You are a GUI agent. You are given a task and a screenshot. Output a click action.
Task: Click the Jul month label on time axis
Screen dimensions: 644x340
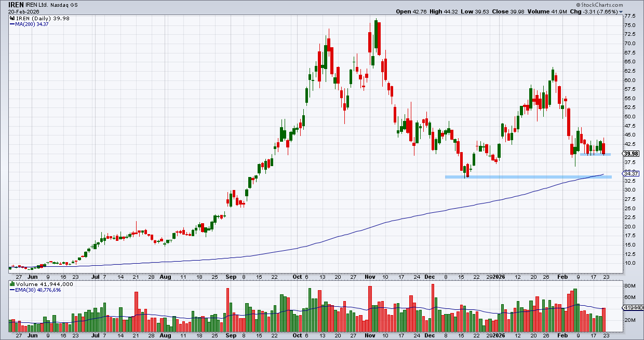pos(97,277)
